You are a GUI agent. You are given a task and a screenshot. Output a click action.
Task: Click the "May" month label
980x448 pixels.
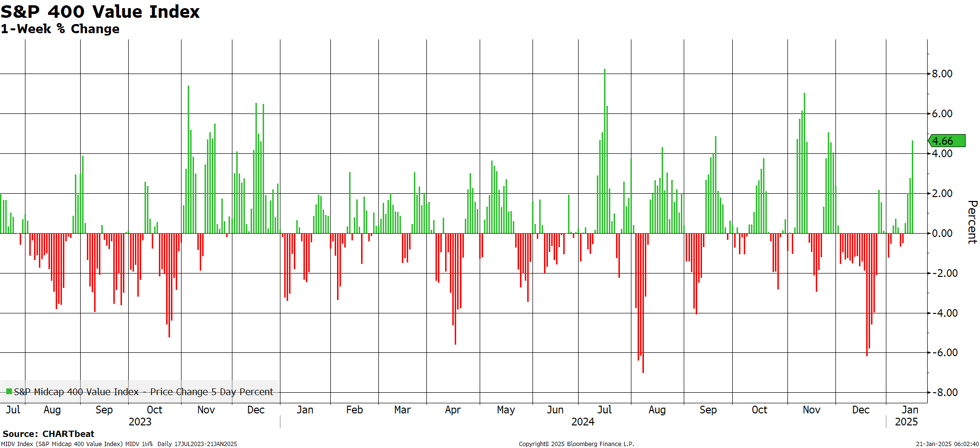tap(506, 410)
